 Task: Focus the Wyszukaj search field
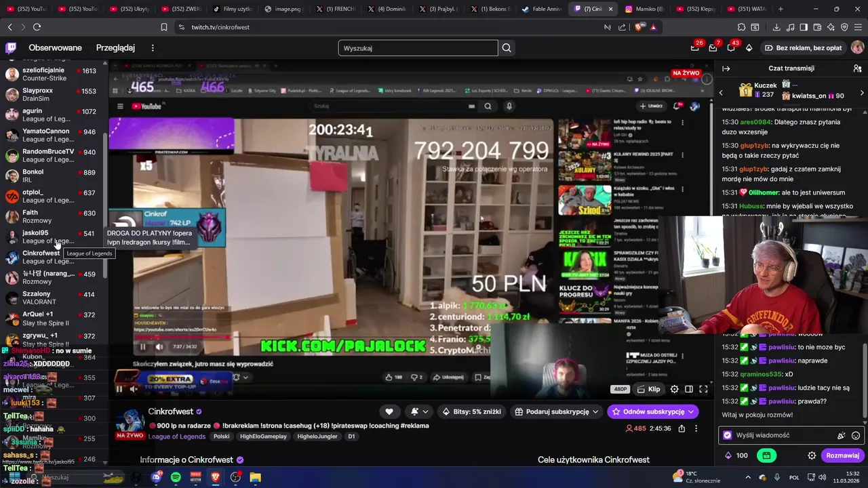click(x=418, y=48)
